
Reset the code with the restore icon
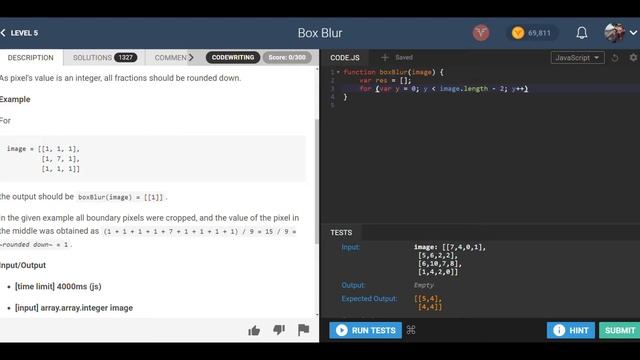tap(615, 58)
